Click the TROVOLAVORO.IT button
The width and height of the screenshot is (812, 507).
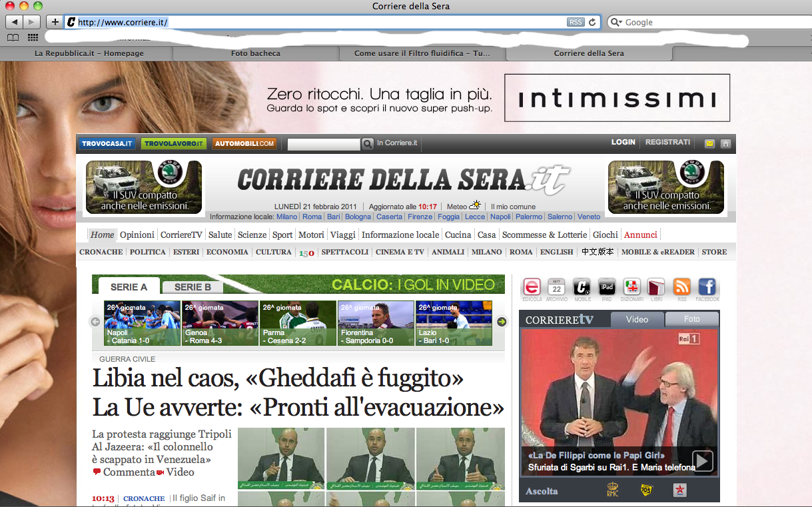point(174,143)
